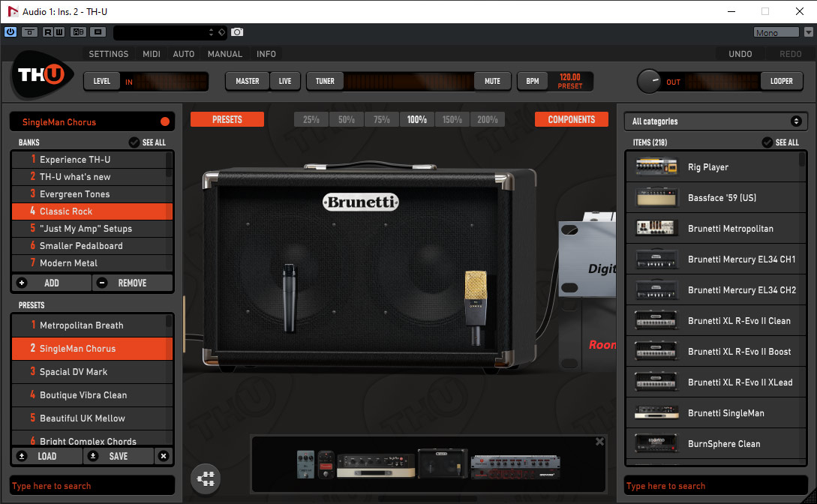Toggle the plugin power bypass button
Screen dimensions: 817x504
(11, 32)
